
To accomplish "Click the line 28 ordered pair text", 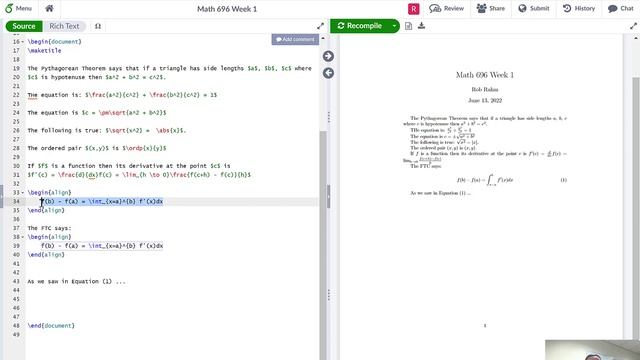I will point(97,148).
